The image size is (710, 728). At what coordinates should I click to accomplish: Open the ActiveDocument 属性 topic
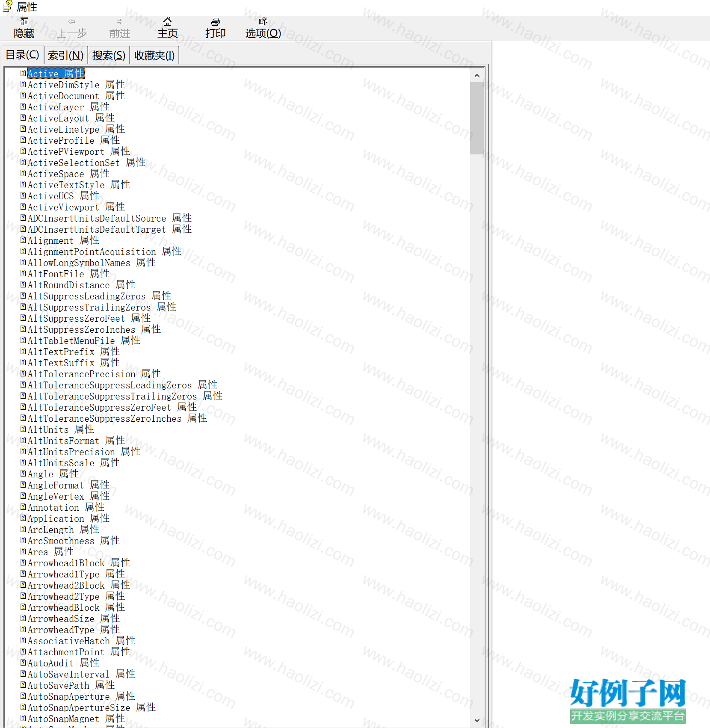coord(76,96)
